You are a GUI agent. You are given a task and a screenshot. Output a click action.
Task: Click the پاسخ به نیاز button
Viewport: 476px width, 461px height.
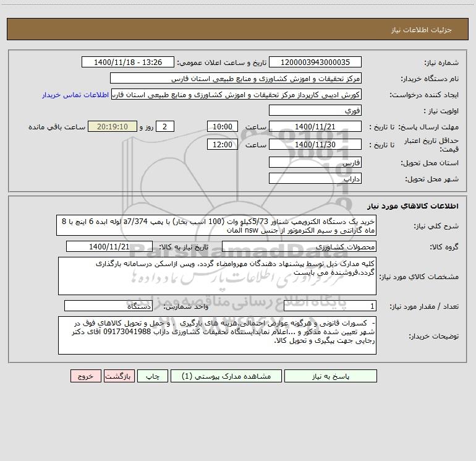pos(331,376)
